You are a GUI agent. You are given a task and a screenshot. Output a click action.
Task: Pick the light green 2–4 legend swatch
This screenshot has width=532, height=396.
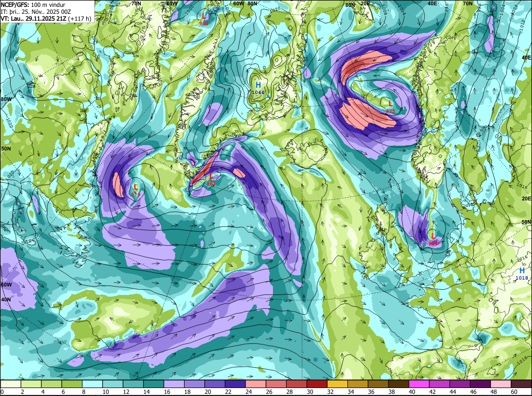click(x=31, y=384)
